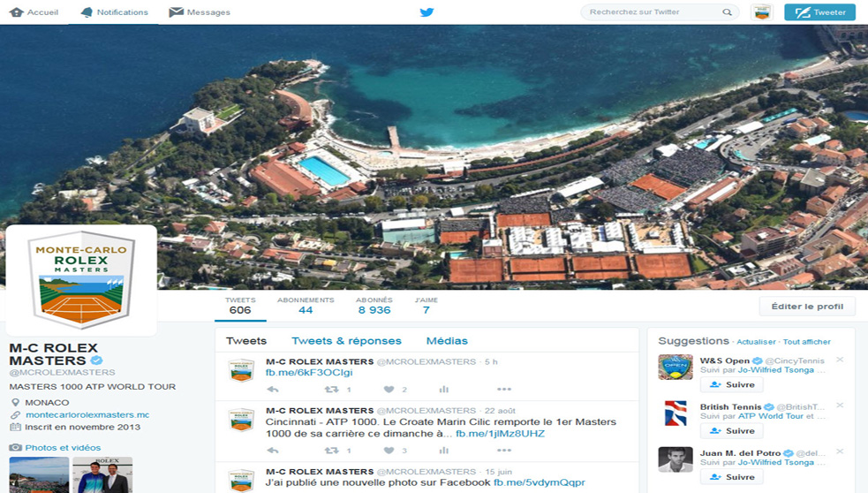
Task: Switch to Tweets & réponses tab
Action: 346,341
